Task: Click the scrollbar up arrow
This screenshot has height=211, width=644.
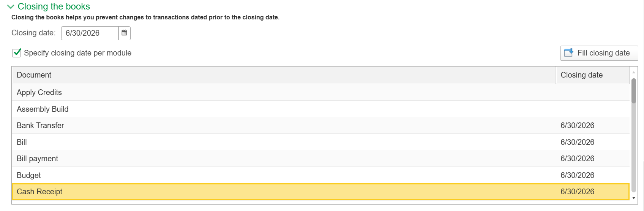Action: click(633, 72)
